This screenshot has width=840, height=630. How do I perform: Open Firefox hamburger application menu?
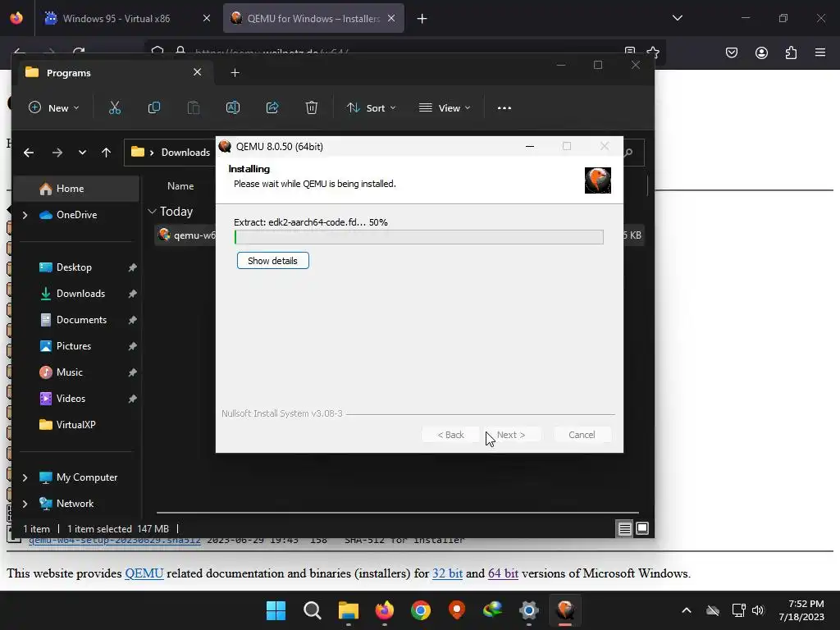(820, 52)
